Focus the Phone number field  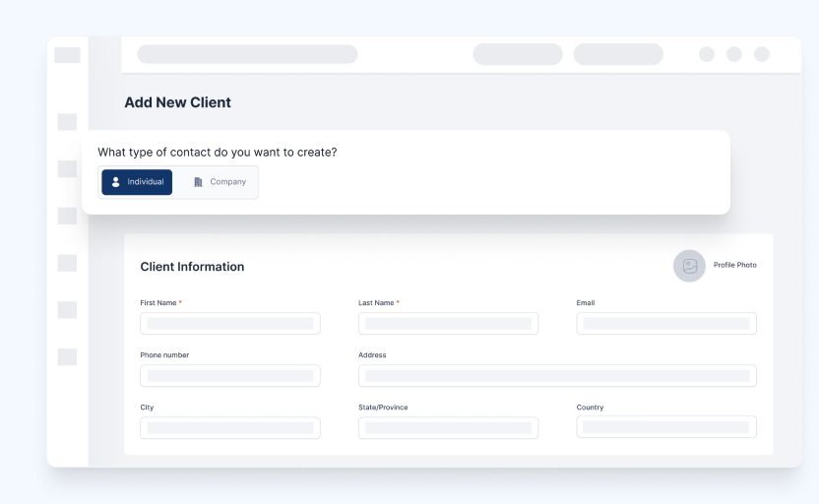(x=230, y=375)
